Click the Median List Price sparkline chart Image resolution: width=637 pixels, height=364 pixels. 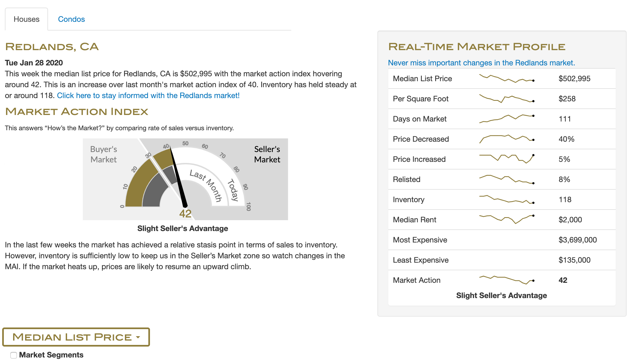(x=507, y=78)
